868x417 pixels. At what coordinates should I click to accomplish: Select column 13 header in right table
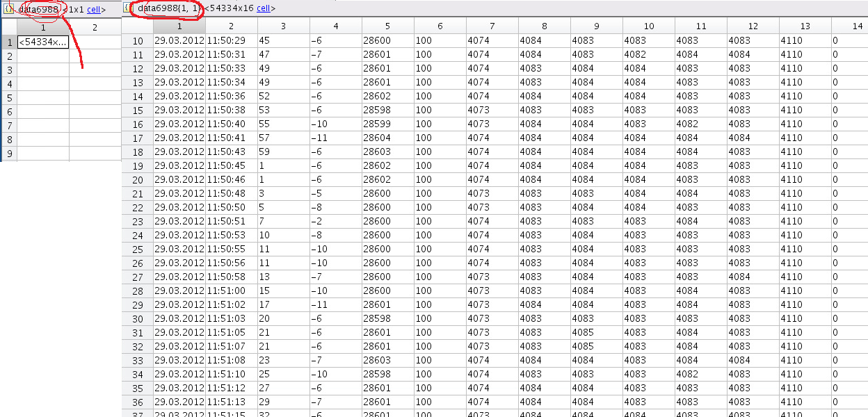click(805, 26)
